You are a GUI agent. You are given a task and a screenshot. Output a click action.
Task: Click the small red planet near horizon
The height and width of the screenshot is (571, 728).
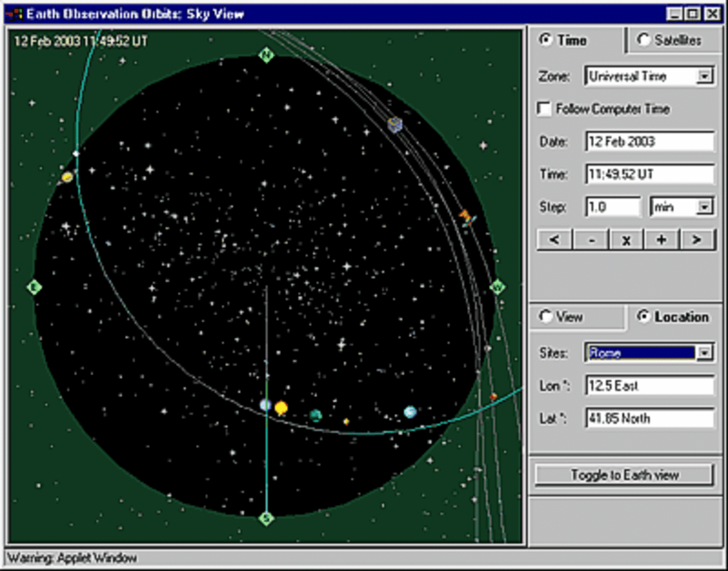(x=493, y=397)
